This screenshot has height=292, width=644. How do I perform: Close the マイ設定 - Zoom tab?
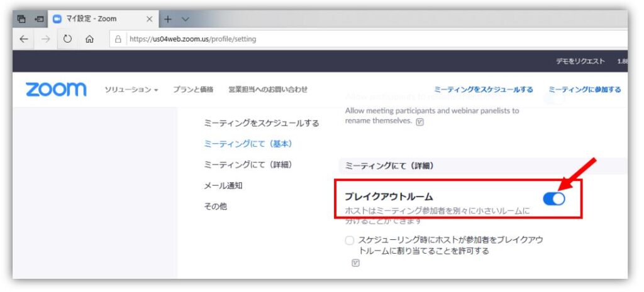150,19
